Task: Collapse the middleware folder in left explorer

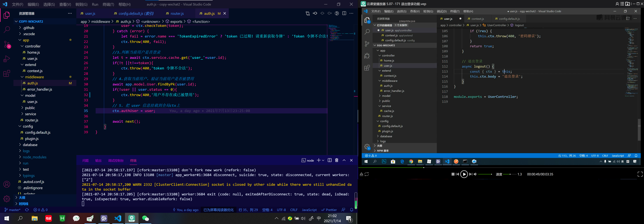Action: pyautogui.click(x=35, y=77)
